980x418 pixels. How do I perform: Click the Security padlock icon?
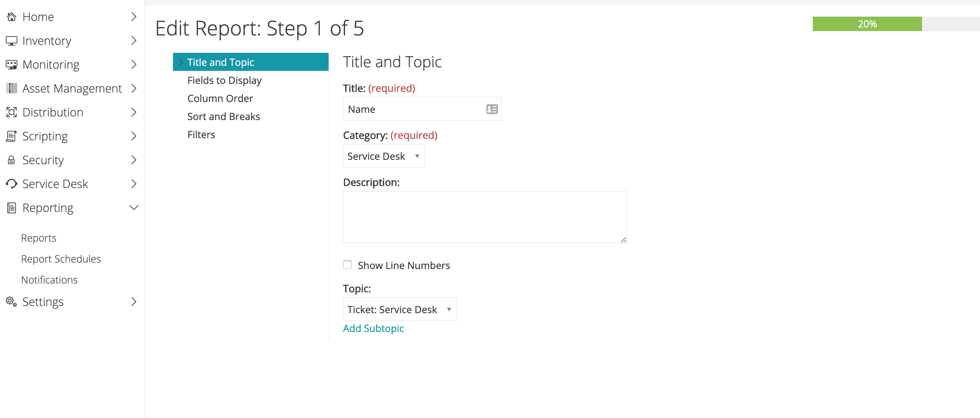[x=12, y=160]
